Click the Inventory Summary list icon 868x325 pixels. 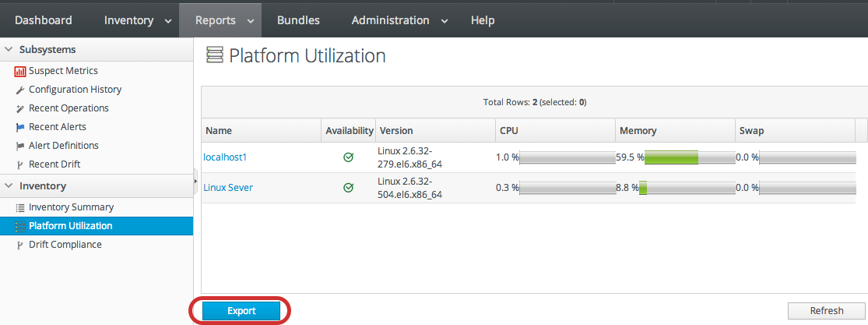(x=20, y=207)
